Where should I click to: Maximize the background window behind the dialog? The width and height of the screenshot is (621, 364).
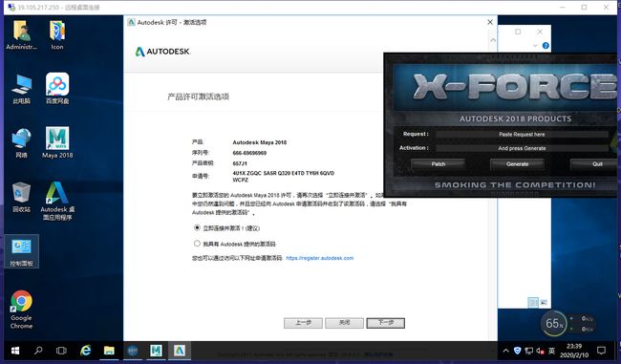point(518,32)
